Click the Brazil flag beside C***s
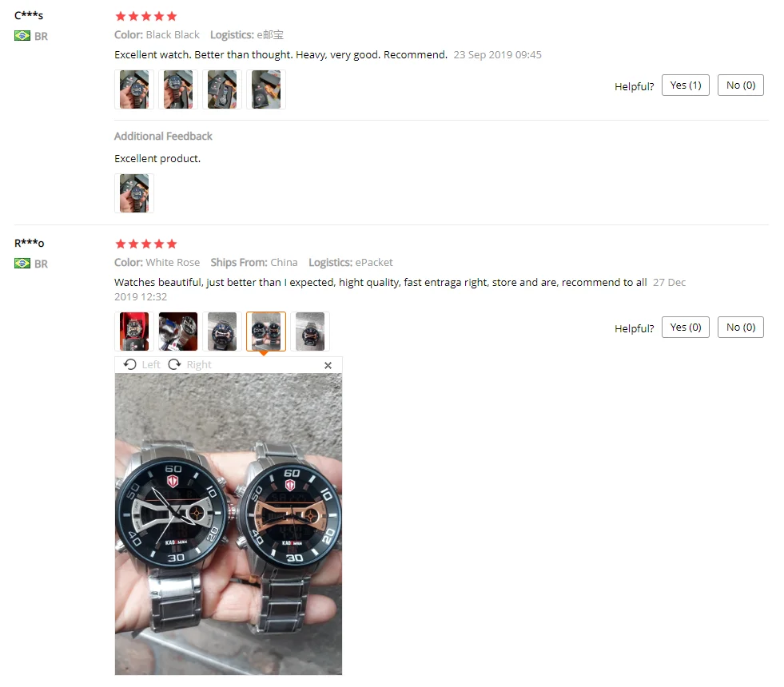This screenshot has width=784, height=687. [x=22, y=36]
